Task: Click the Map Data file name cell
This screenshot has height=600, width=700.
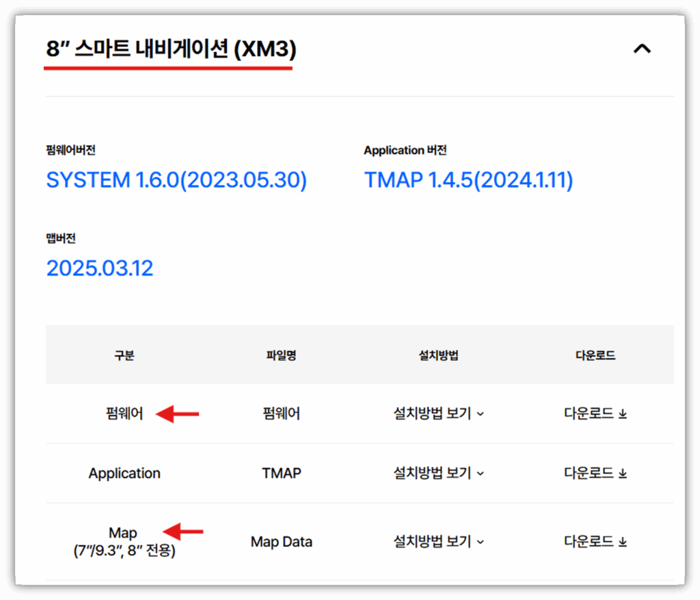Action: 281,541
